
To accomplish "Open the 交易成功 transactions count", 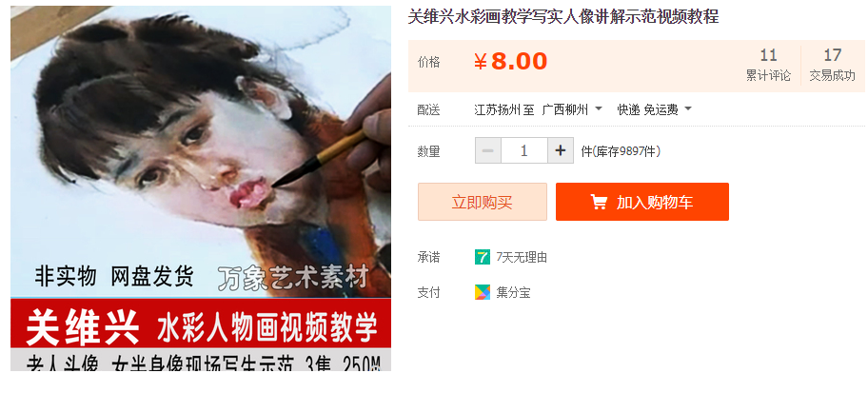I will pos(832,66).
